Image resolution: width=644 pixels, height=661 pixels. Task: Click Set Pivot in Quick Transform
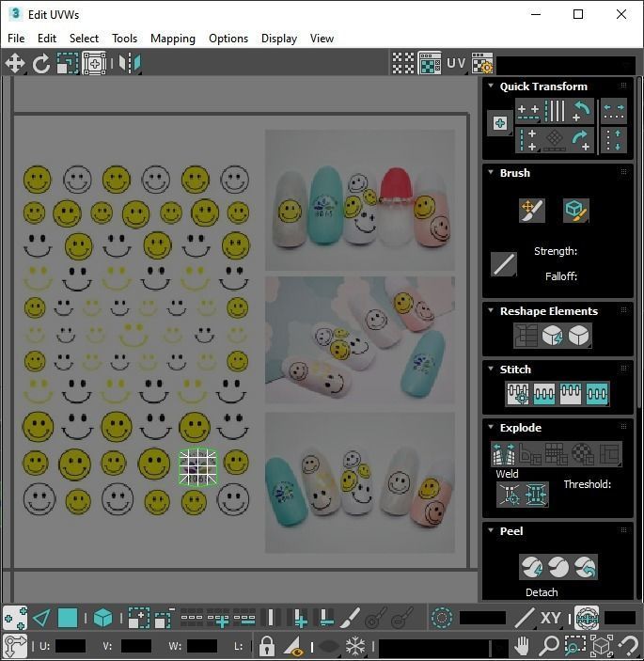500,123
